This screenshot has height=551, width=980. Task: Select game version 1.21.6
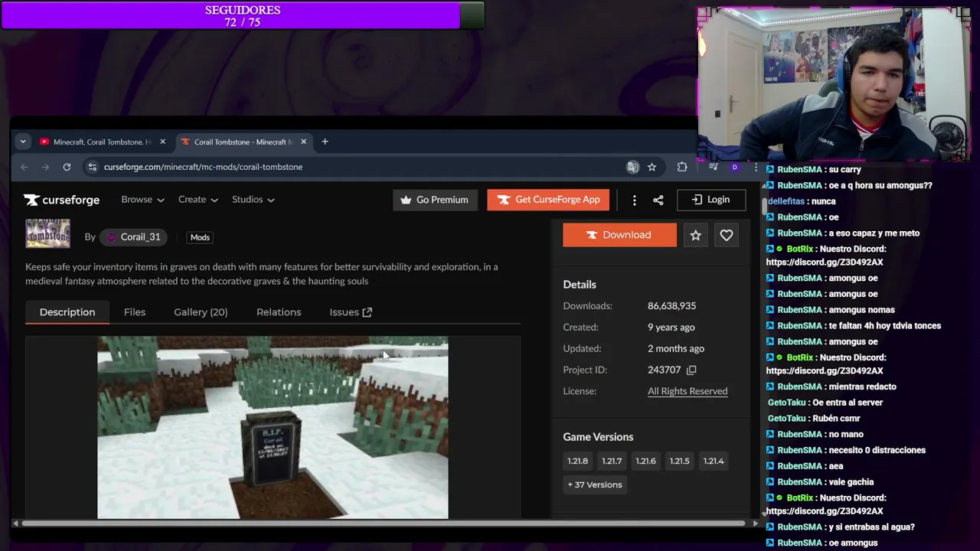tap(645, 461)
